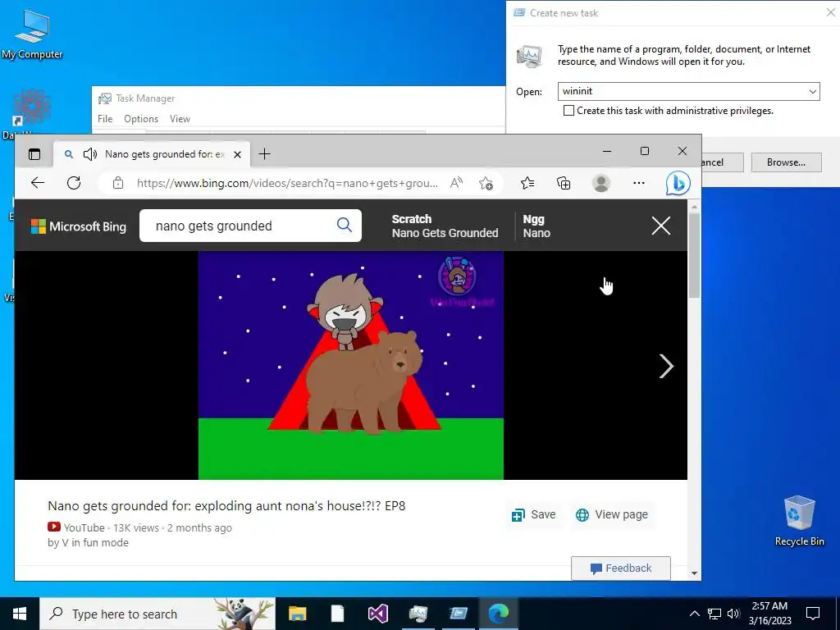Click the bear and tent video thumbnail
Screen dimensions: 840x630
point(351,365)
